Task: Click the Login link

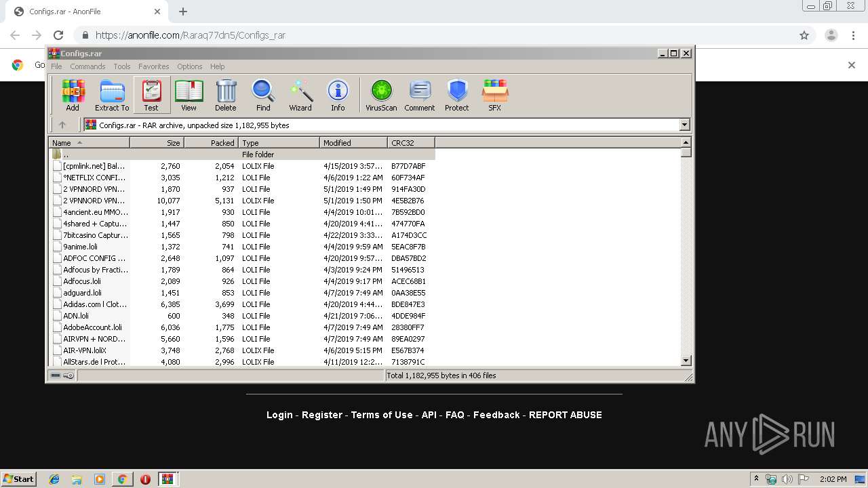Action: pyautogui.click(x=279, y=415)
